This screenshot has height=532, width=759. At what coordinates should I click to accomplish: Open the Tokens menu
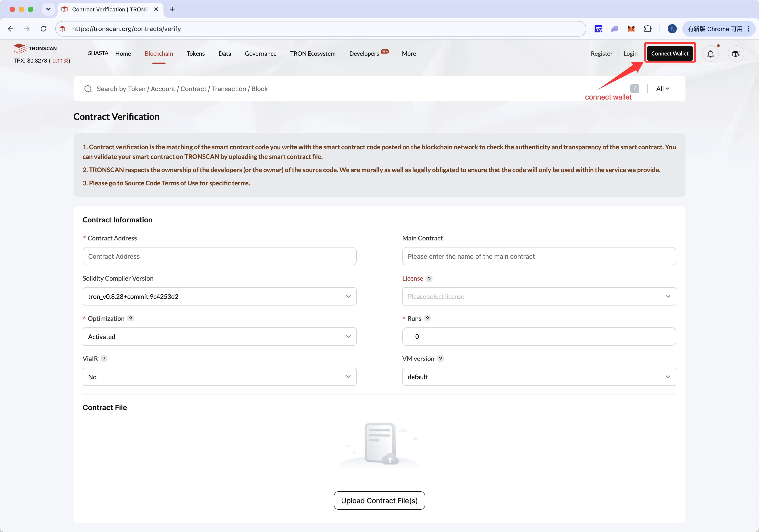pos(196,54)
